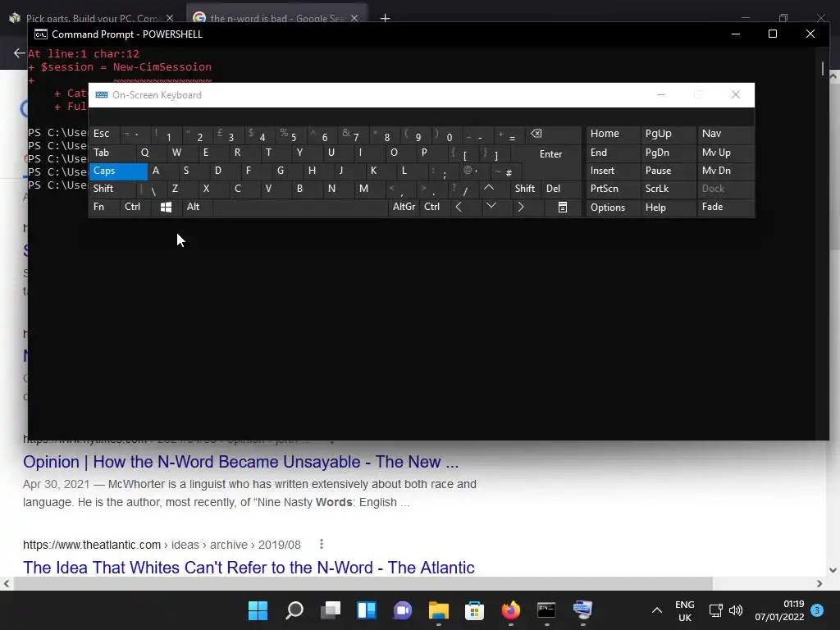Open volume control in system tray

[736, 610]
